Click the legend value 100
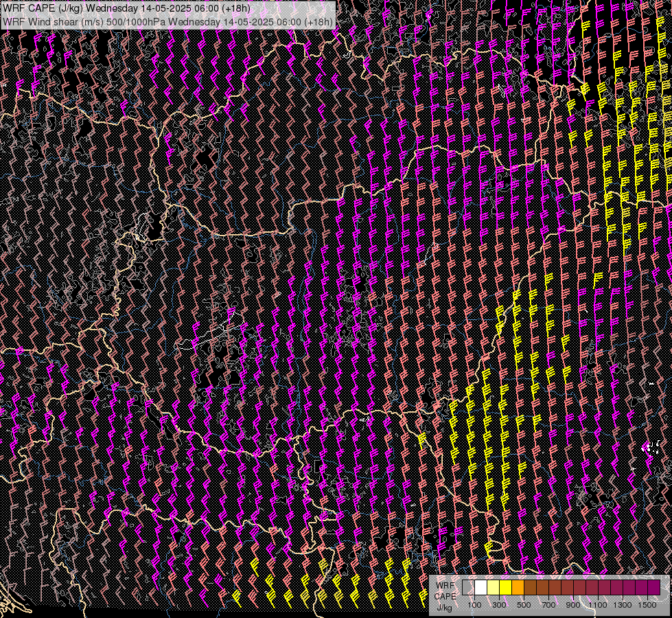672x618 pixels. [474, 605]
